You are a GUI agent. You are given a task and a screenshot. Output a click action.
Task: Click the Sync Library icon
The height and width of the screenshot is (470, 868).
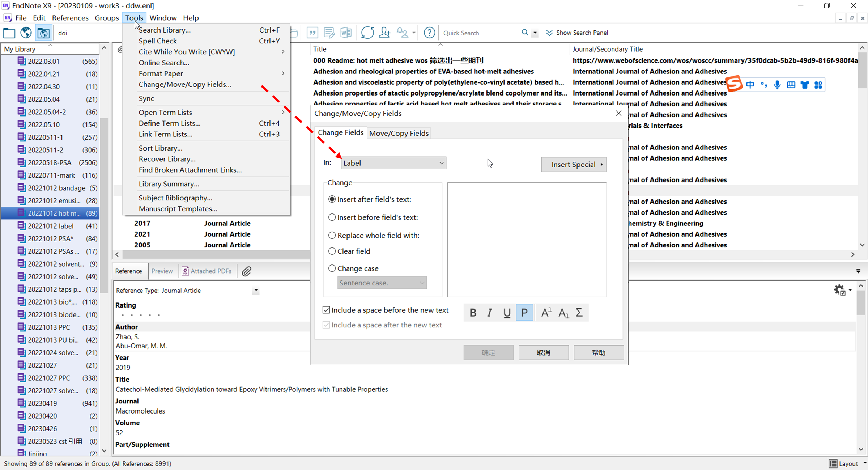[367, 33]
